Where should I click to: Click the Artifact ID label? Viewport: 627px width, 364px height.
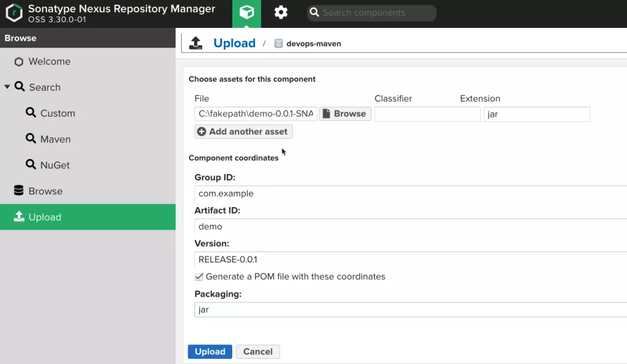pyautogui.click(x=217, y=210)
